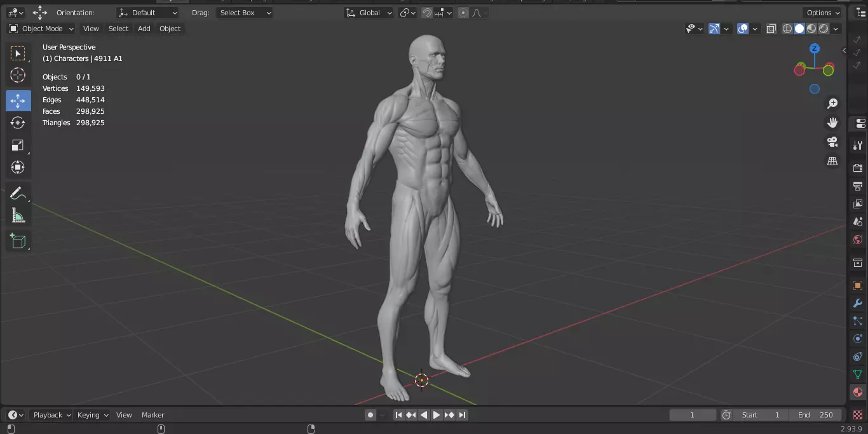Click the zoom magnifier viewport icon
Image resolution: width=868 pixels, height=434 pixels.
click(x=832, y=104)
